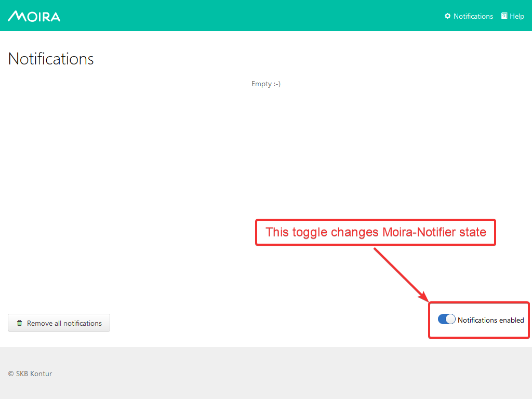The image size is (532, 399).
Task: Click the trash can icon
Action: pyautogui.click(x=20, y=323)
